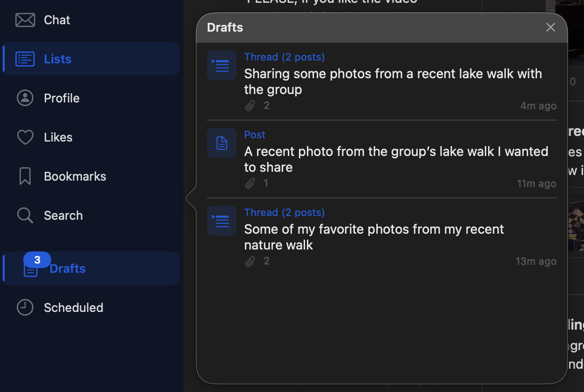Click the Drafts count badge showing 3

point(37,260)
